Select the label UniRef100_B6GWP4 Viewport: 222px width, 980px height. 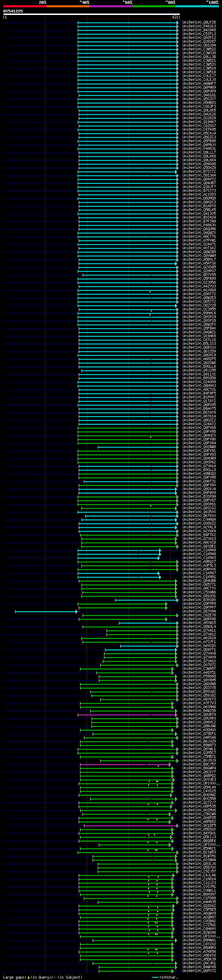click(x=199, y=768)
